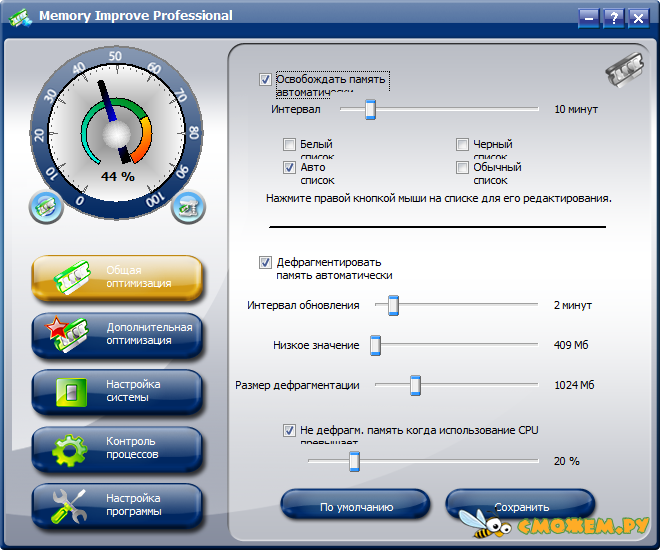Open the Общая оптимизация section
The image size is (660, 550).
117,278
